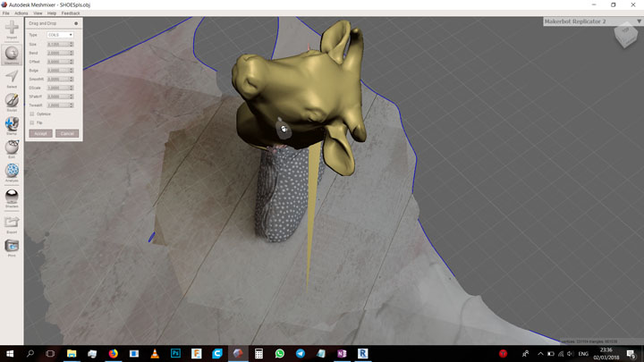Click the dotted grey shoe mesh
Image resolution: width=644 pixels, height=362 pixels.
[284, 193]
